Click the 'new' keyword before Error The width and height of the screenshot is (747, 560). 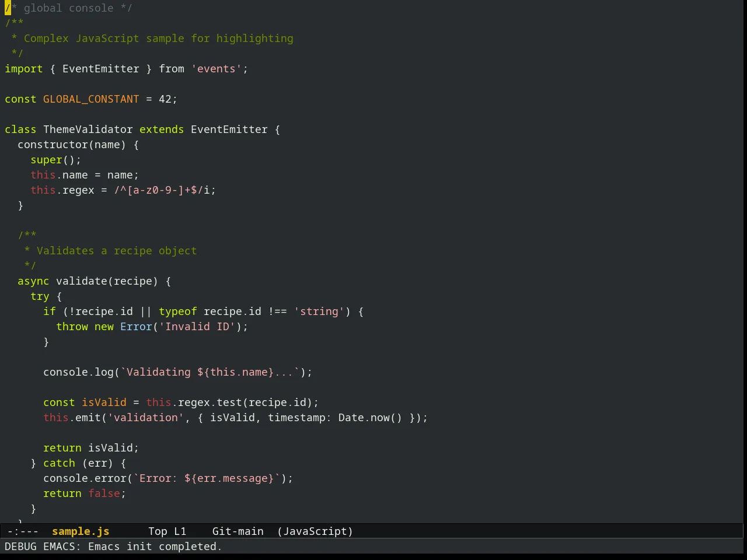point(104,327)
